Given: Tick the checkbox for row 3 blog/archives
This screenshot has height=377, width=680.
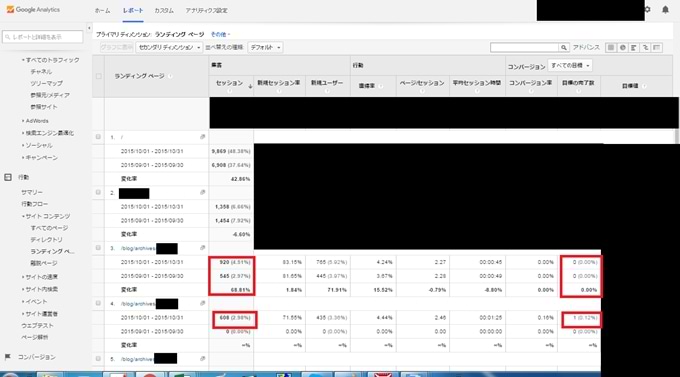Looking at the screenshot, I should (98, 248).
